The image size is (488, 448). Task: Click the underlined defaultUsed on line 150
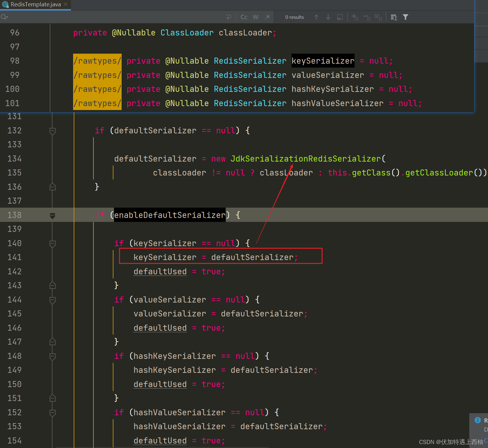coord(160,384)
